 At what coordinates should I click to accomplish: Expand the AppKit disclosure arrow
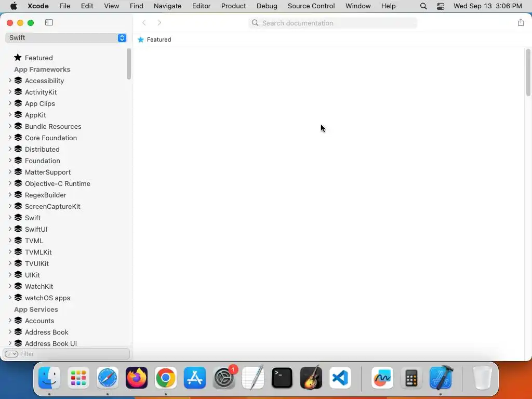(10, 115)
